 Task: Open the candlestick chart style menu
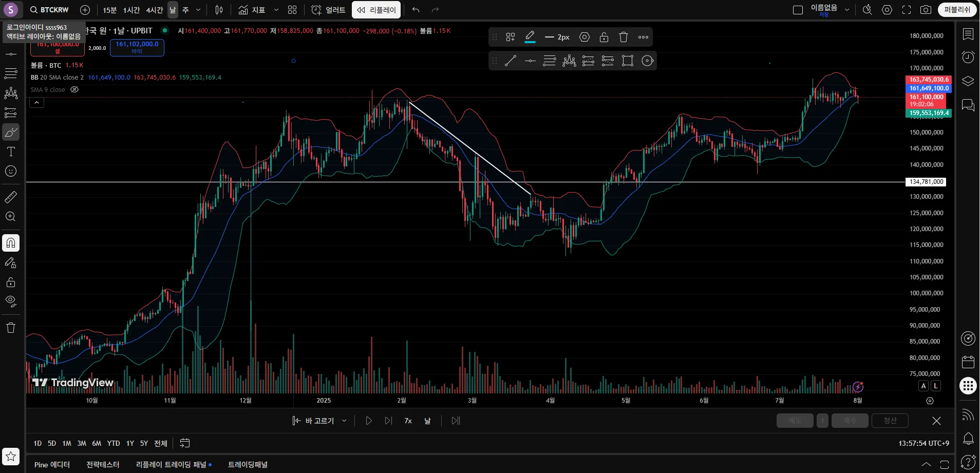click(x=219, y=10)
